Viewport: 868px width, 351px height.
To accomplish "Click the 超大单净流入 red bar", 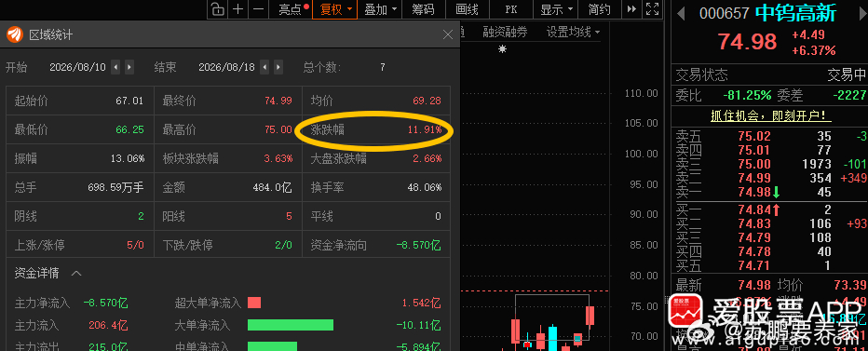I will coord(254,303).
